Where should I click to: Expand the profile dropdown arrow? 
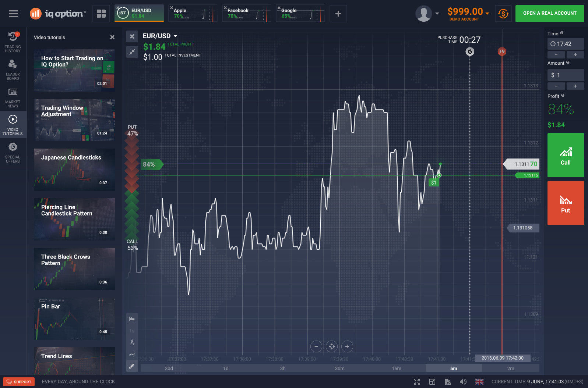(x=437, y=14)
